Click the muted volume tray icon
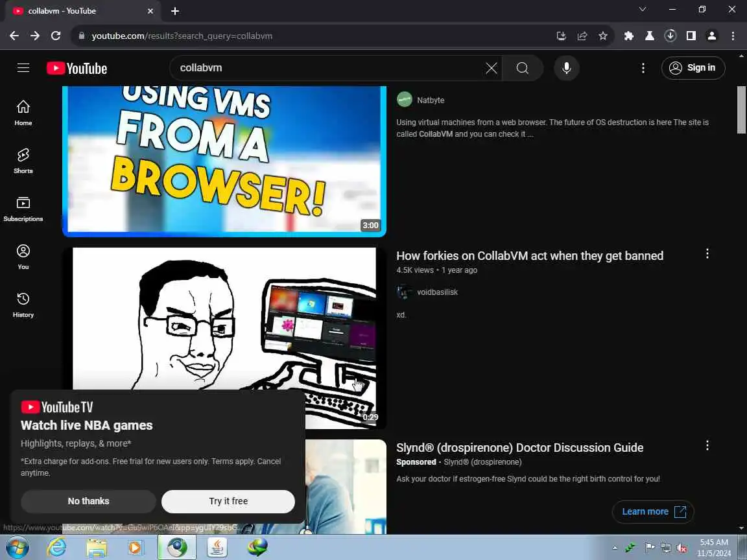The height and width of the screenshot is (560, 747). (682, 548)
